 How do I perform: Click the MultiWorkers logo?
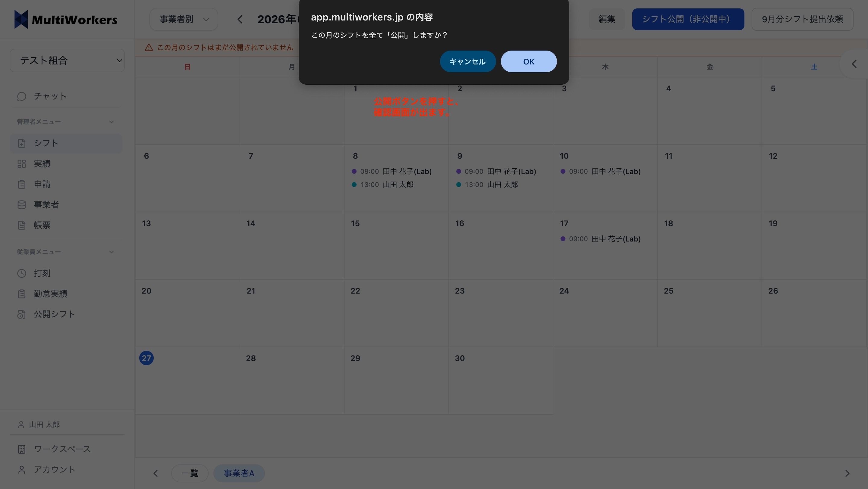pos(66,20)
